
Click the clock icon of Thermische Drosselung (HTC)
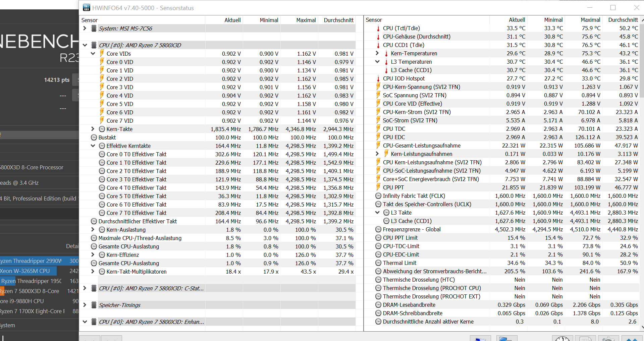coord(378,280)
